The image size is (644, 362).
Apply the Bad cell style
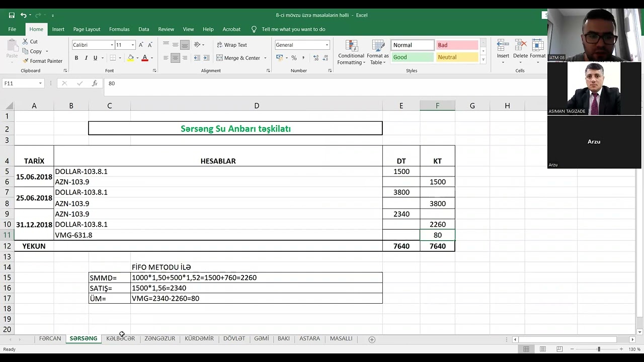pos(457,45)
